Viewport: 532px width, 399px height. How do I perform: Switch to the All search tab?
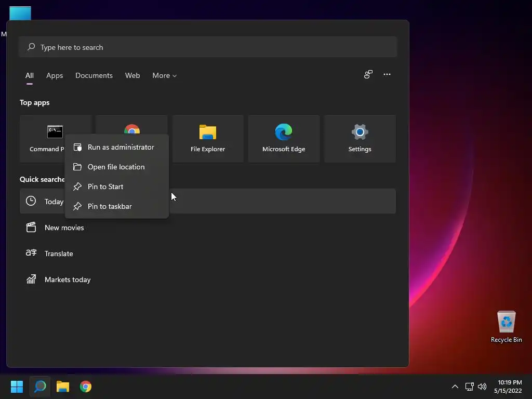tap(30, 76)
